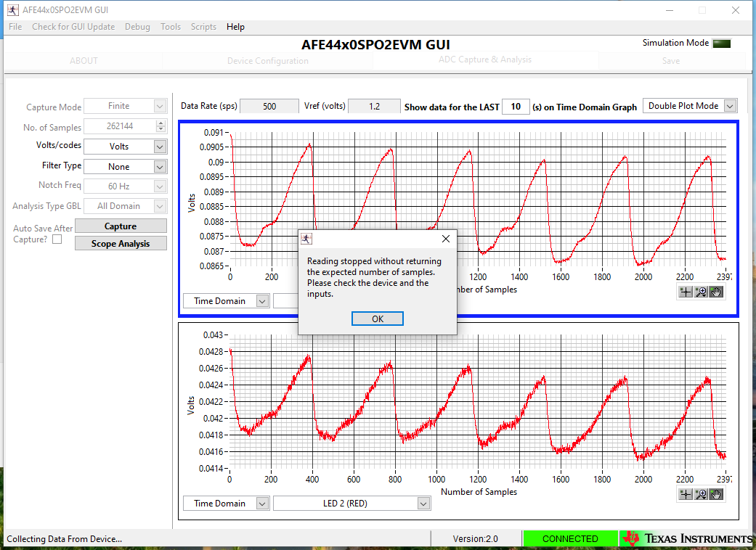Click the Capture button
The image size is (756, 550).
tap(121, 226)
